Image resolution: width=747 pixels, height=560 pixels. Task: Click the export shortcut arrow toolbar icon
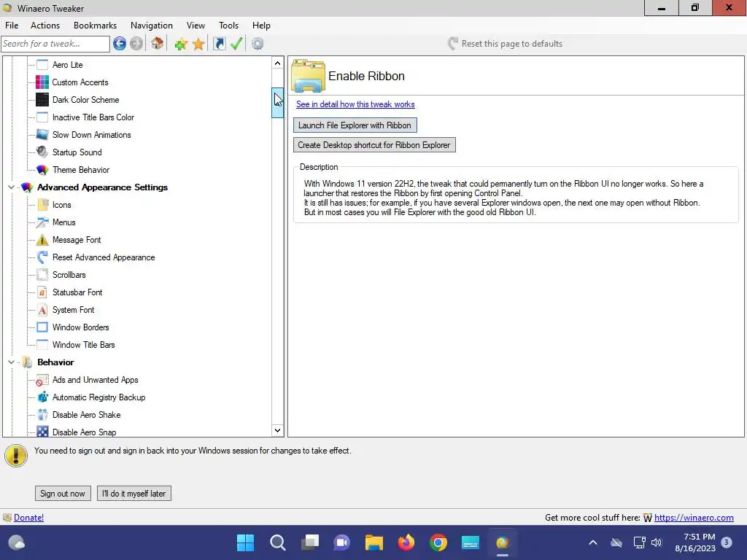(x=219, y=44)
